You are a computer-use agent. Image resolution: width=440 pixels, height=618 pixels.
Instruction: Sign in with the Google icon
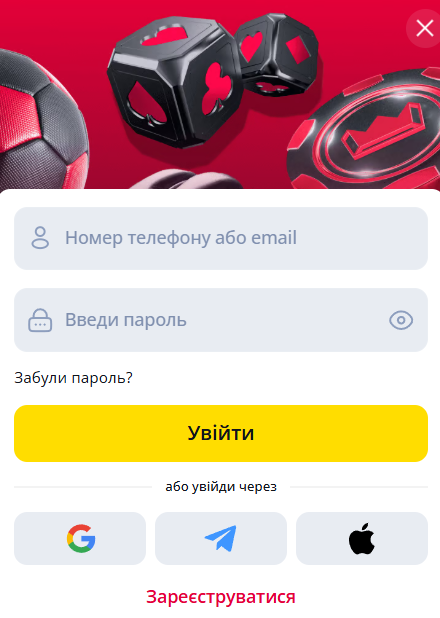[x=80, y=538]
